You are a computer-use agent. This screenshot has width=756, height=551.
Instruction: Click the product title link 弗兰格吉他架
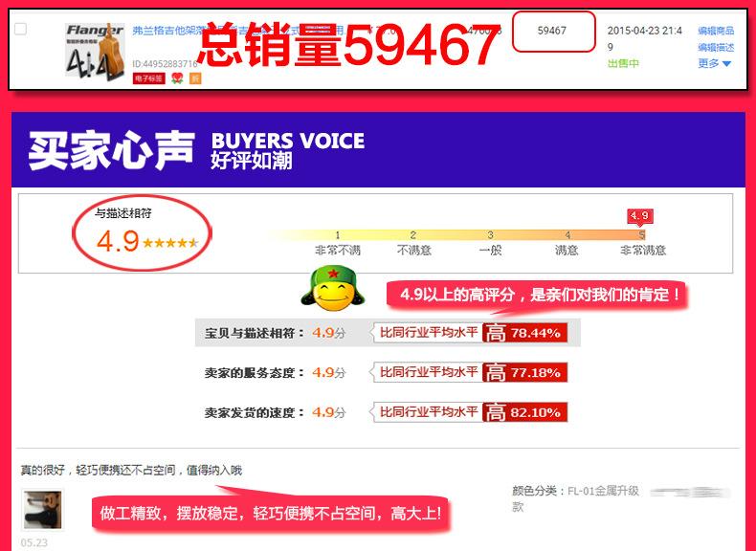pyautogui.click(x=162, y=31)
